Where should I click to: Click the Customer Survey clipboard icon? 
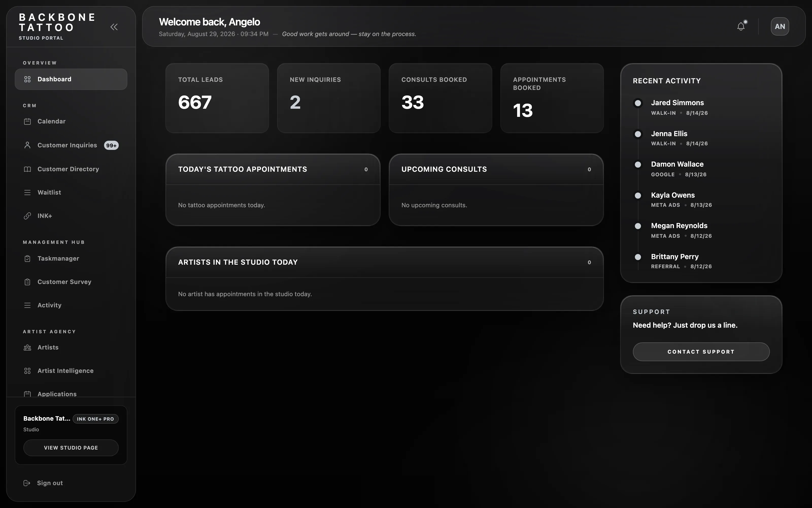pyautogui.click(x=27, y=282)
